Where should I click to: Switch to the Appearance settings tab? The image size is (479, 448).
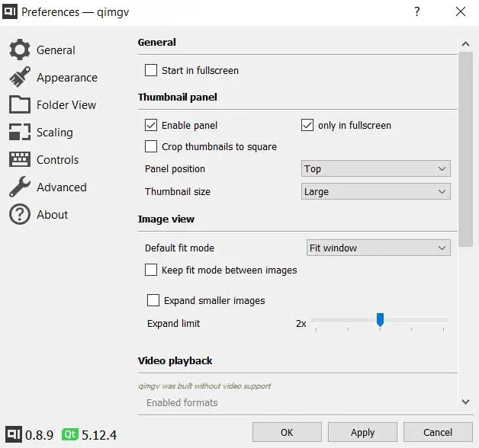66,78
